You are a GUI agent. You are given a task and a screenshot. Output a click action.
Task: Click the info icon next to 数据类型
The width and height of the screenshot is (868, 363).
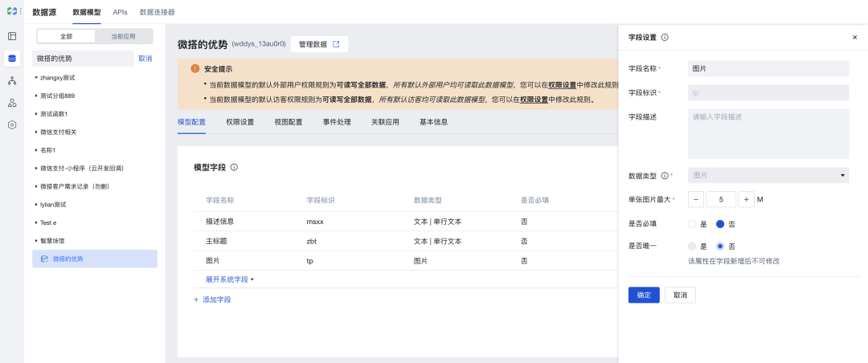665,175
